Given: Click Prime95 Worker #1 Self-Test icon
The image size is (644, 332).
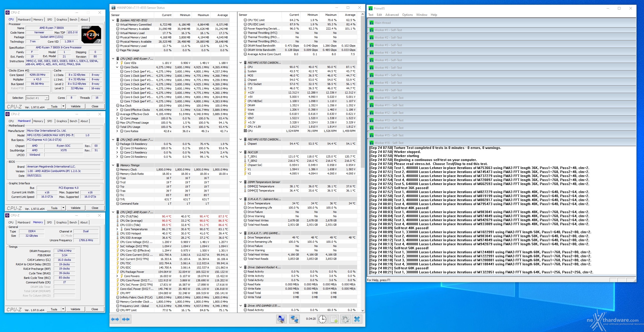Looking at the screenshot, I should pos(372,30).
